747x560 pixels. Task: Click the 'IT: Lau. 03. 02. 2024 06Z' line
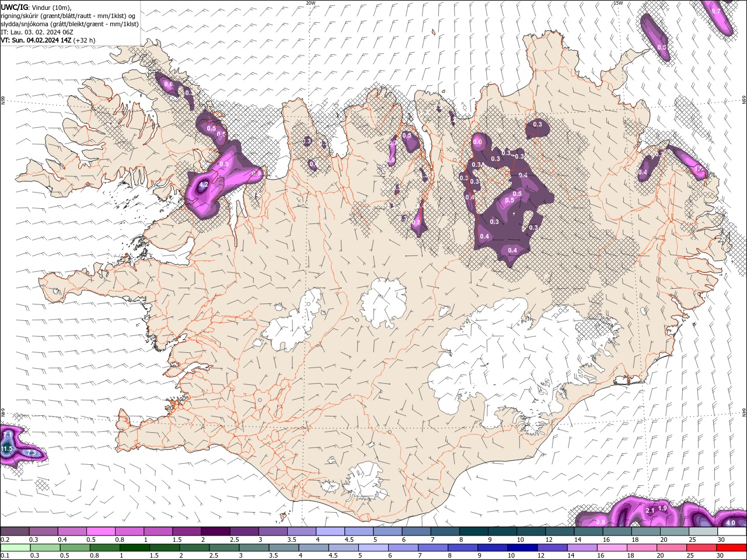[x=37, y=32]
